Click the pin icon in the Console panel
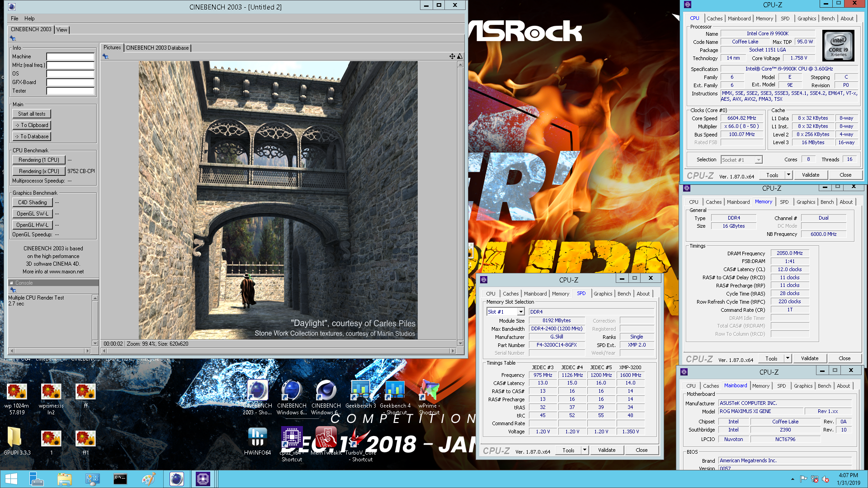The image size is (868, 488). point(13,290)
